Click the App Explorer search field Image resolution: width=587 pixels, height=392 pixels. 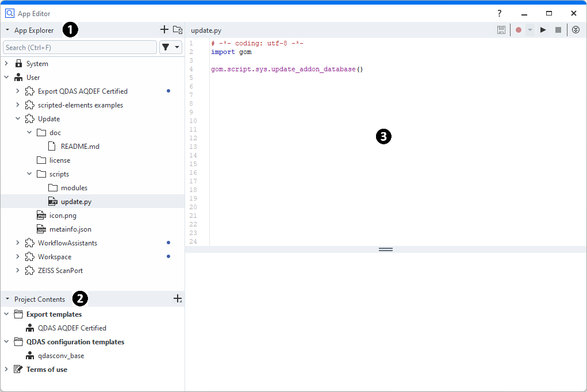click(x=79, y=47)
